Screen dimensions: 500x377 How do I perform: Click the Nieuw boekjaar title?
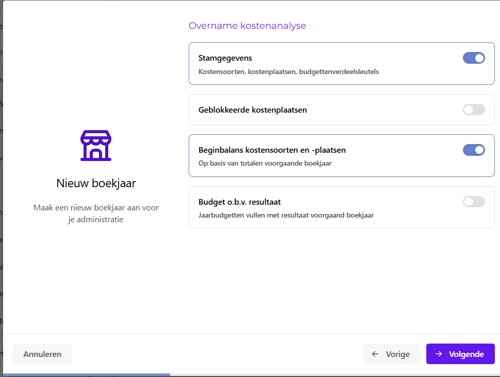coord(96,183)
